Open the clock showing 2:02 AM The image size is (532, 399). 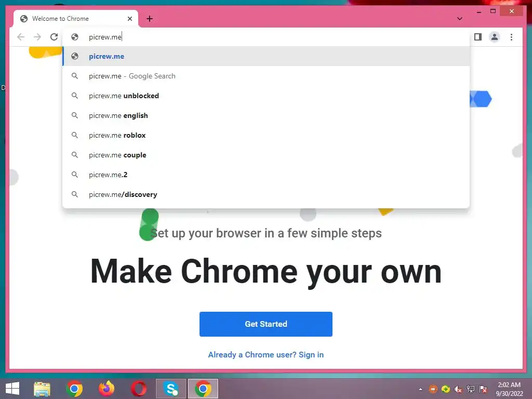pyautogui.click(x=509, y=389)
